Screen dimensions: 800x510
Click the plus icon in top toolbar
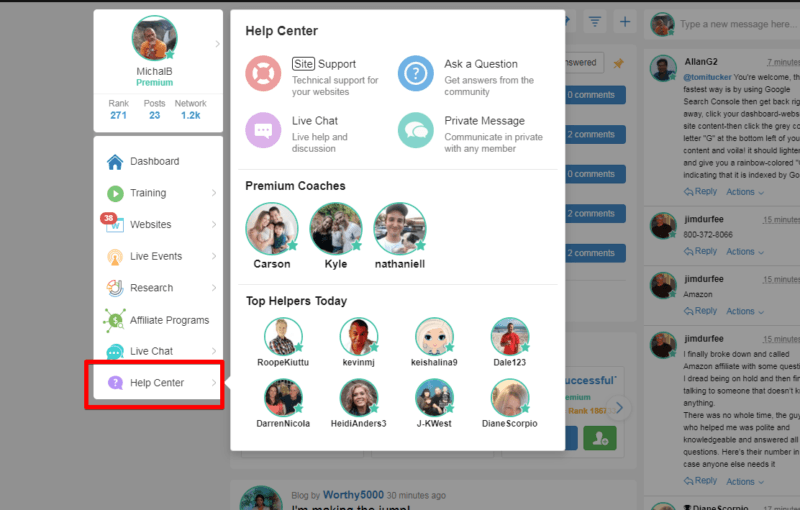pyautogui.click(x=624, y=22)
